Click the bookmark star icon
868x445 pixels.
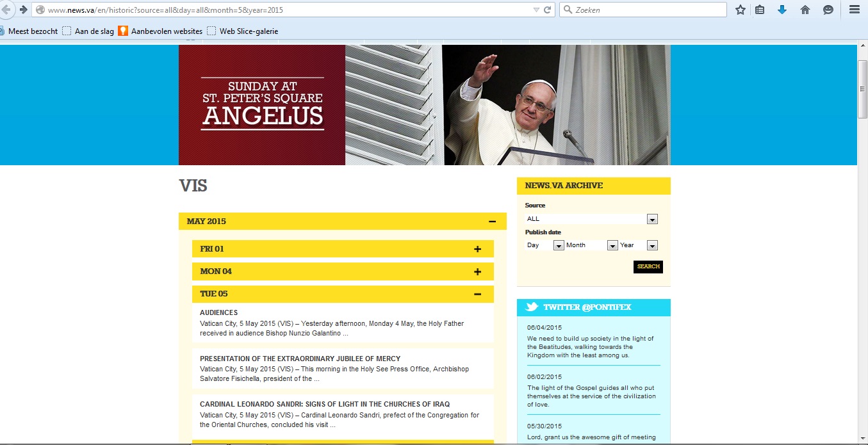coord(741,10)
